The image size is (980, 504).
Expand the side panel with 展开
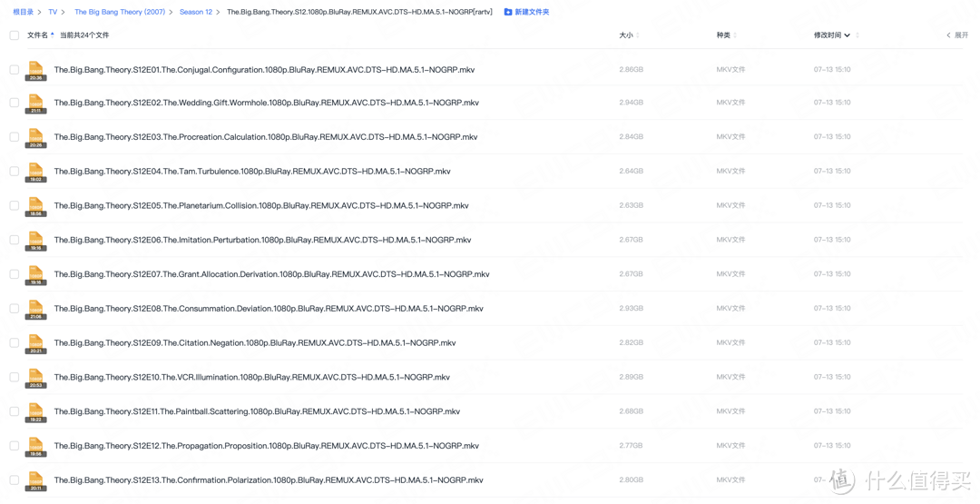(957, 35)
